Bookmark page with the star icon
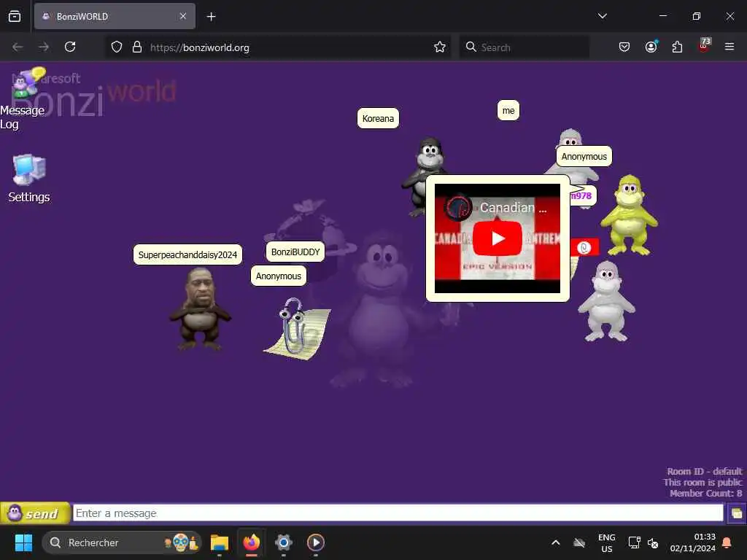 [440, 47]
